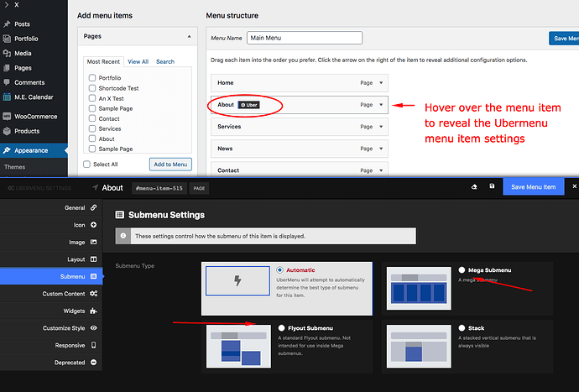The height and width of the screenshot is (392, 579).
Task: Open Themes submenu link
Action: (15, 167)
